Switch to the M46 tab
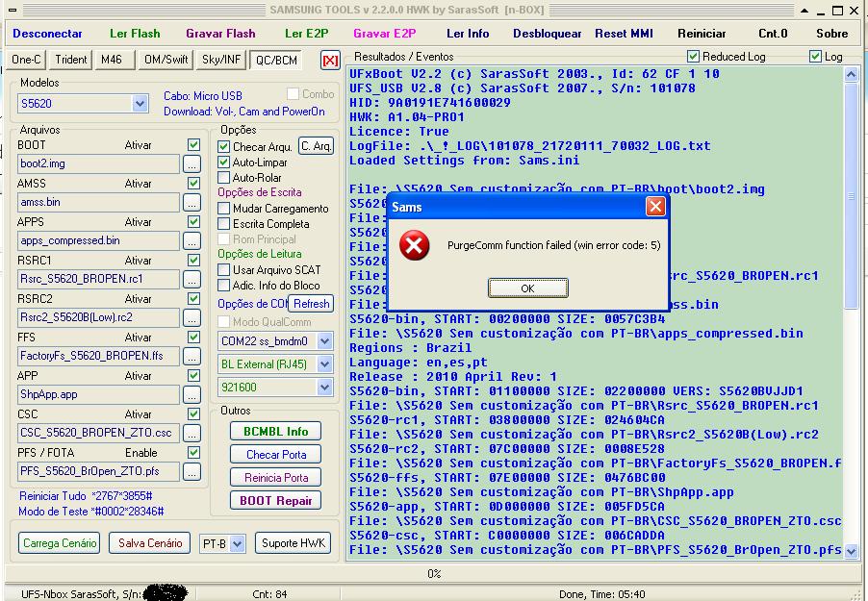 (115, 60)
